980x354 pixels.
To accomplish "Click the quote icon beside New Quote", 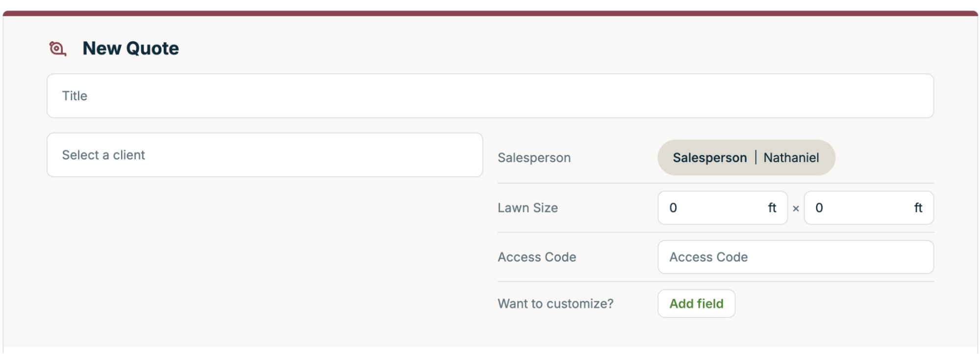I will (57, 48).
